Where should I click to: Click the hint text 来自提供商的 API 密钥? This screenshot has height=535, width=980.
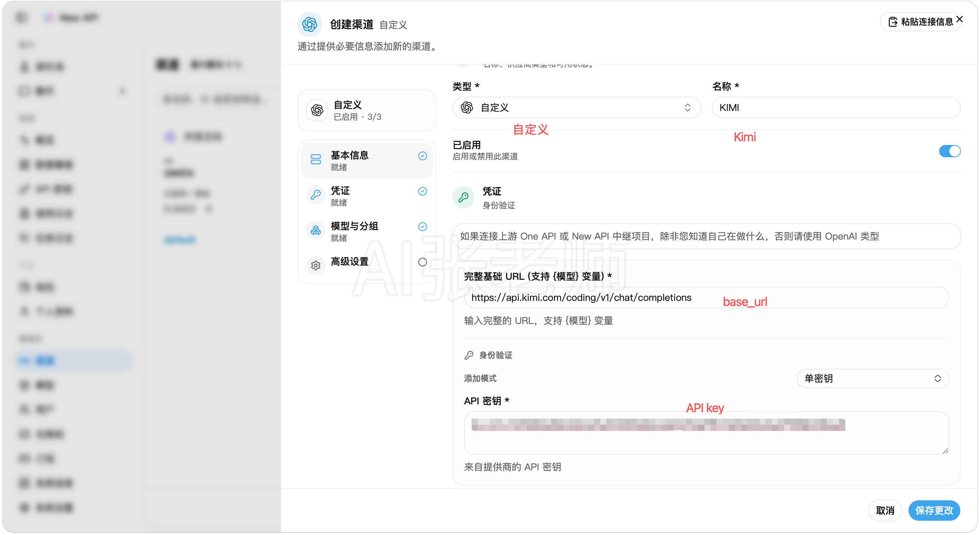tap(512, 467)
